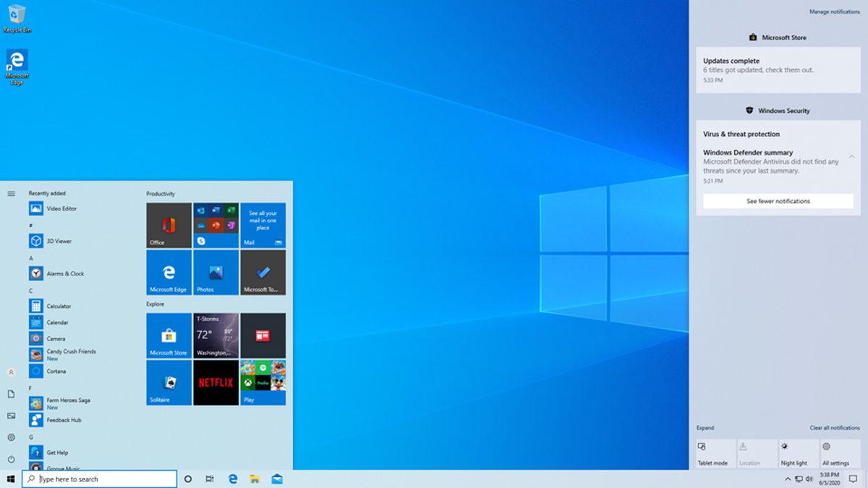Open Alarms & Clock
Viewport: 868px width, 488px height.
pos(58,273)
